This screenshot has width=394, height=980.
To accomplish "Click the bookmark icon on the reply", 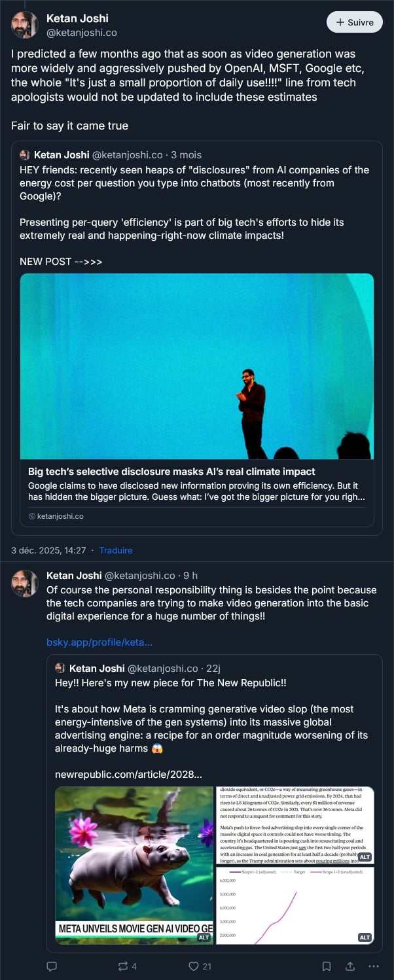I will 326,966.
